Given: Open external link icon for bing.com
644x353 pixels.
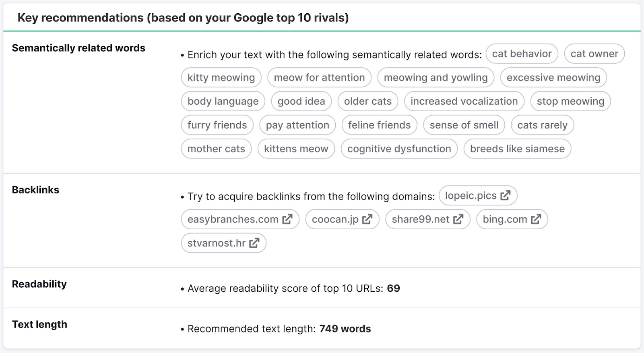Looking at the screenshot, I should (x=536, y=219).
